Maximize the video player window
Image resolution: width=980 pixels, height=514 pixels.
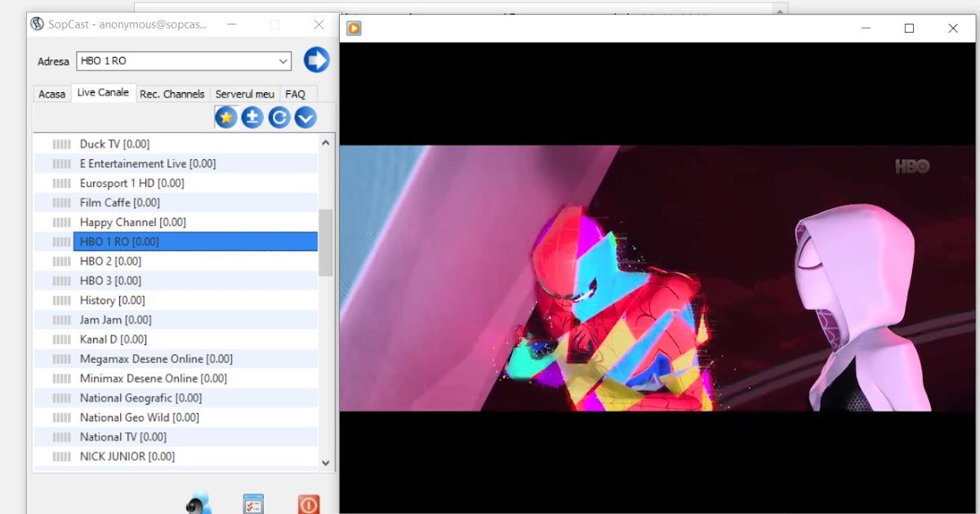[909, 29]
